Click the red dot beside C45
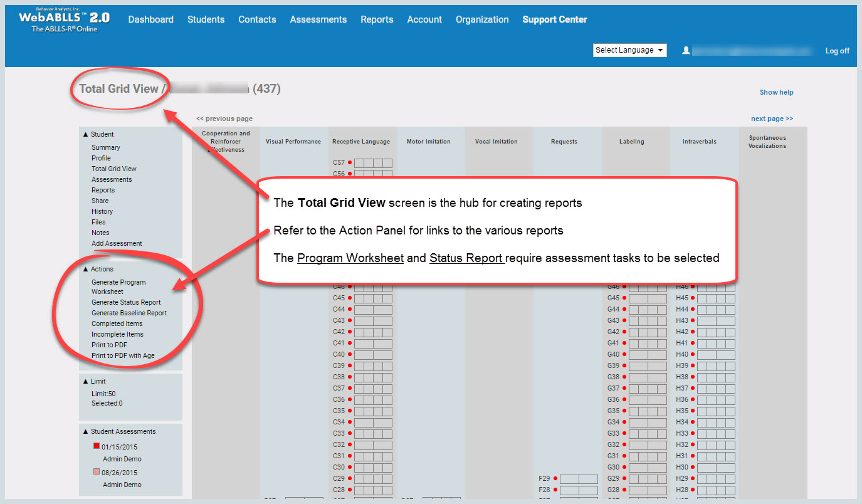Screen dimensions: 862x504 pyautogui.click(x=350, y=298)
